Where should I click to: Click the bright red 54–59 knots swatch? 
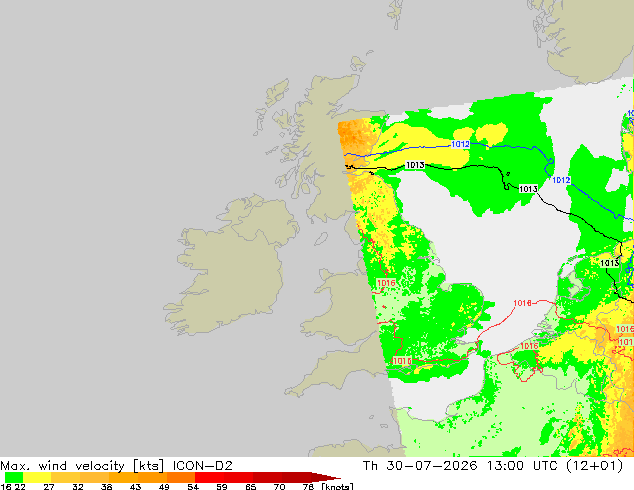point(210,477)
